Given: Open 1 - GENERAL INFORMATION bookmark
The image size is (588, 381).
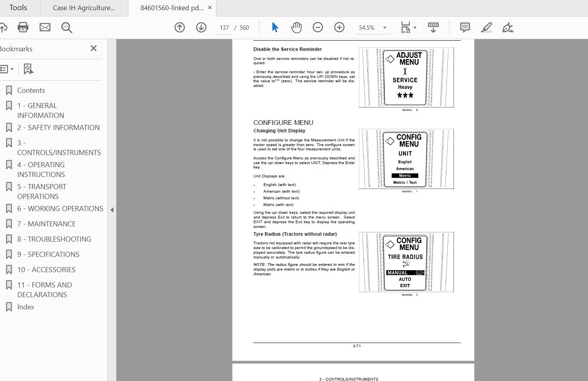Looking at the screenshot, I should (41, 110).
